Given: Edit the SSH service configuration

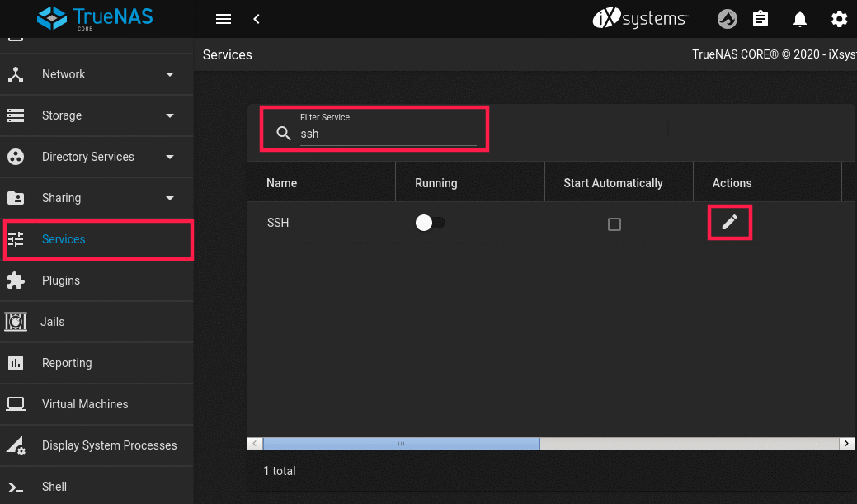Looking at the screenshot, I should [x=729, y=223].
